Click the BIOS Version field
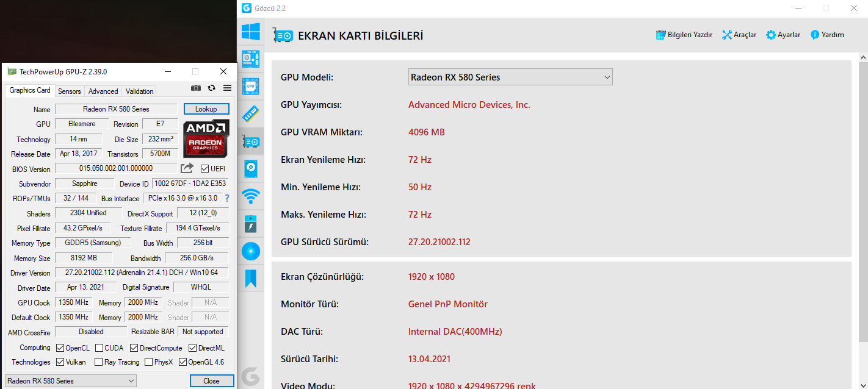The width and height of the screenshot is (868, 389). pyautogui.click(x=116, y=168)
